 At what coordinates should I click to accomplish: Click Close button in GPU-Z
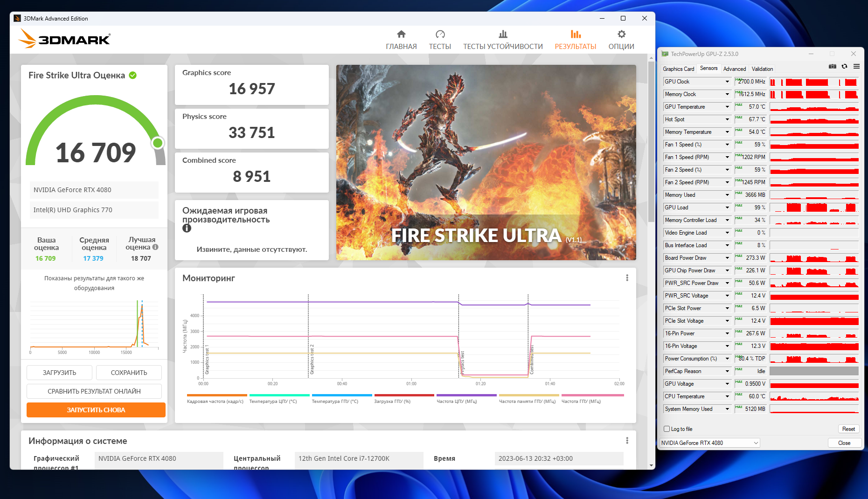844,443
